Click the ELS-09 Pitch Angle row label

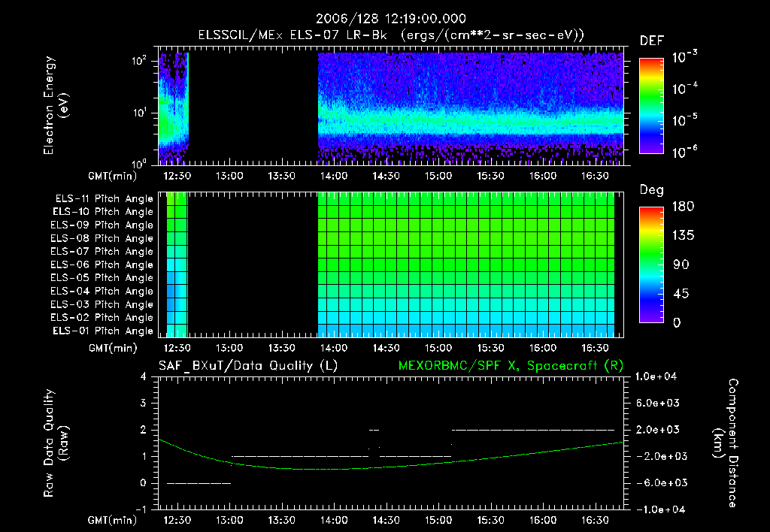point(102,225)
